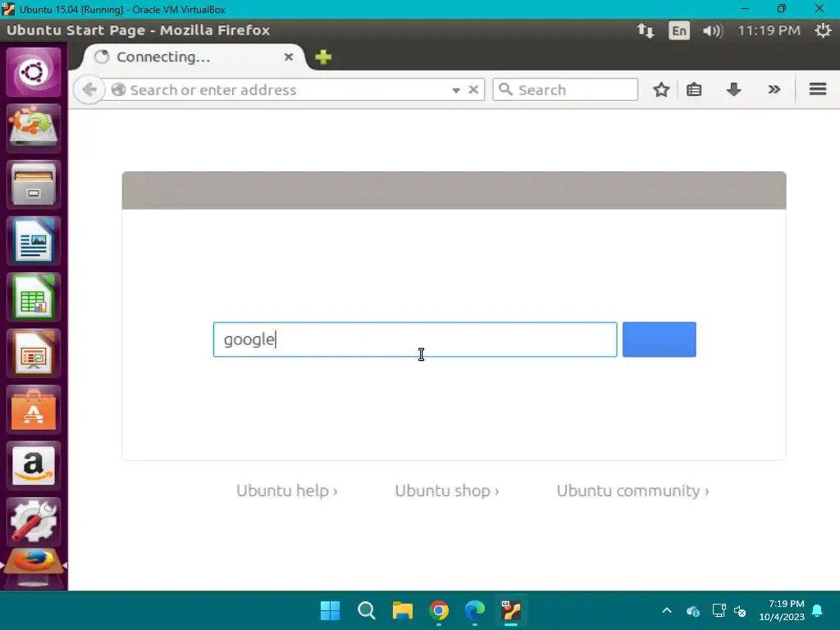This screenshot has width=840, height=630.
Task: Open a new tab with the green plus
Action: [323, 57]
